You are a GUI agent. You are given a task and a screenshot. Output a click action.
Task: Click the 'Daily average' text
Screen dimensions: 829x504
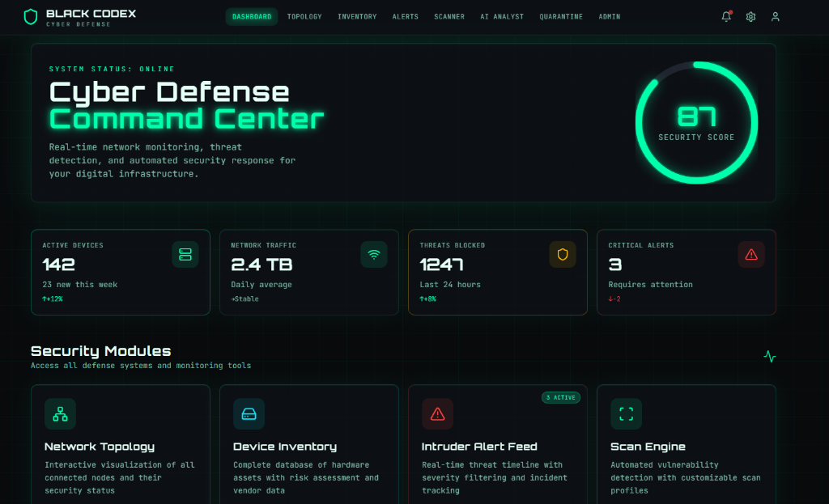(x=261, y=285)
